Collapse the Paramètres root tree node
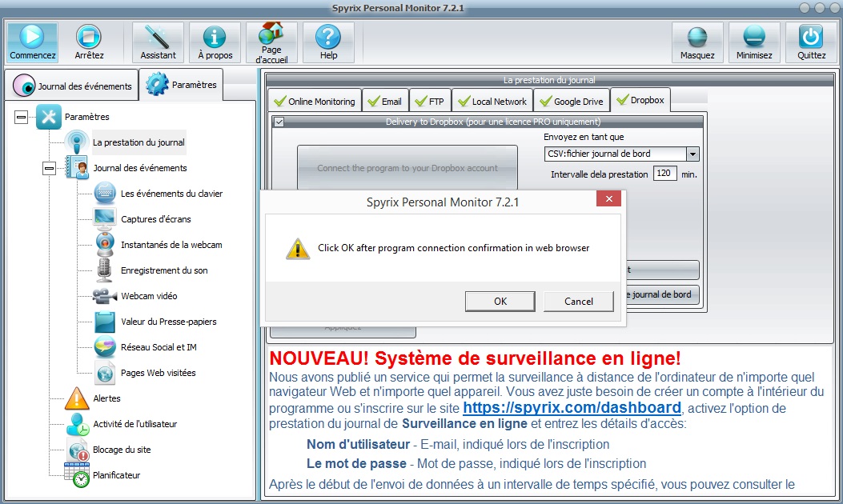Screen dimensions: 843x504 click(21, 117)
